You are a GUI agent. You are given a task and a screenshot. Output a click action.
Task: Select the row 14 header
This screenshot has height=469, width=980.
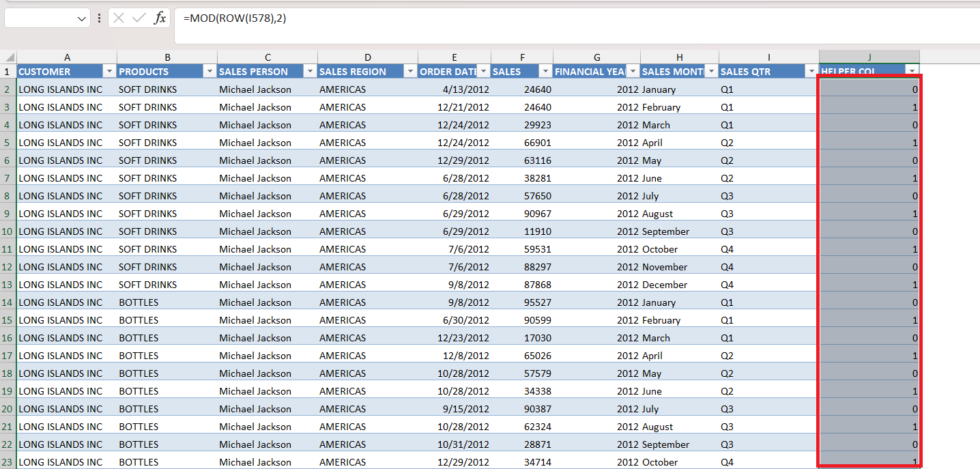(x=8, y=302)
